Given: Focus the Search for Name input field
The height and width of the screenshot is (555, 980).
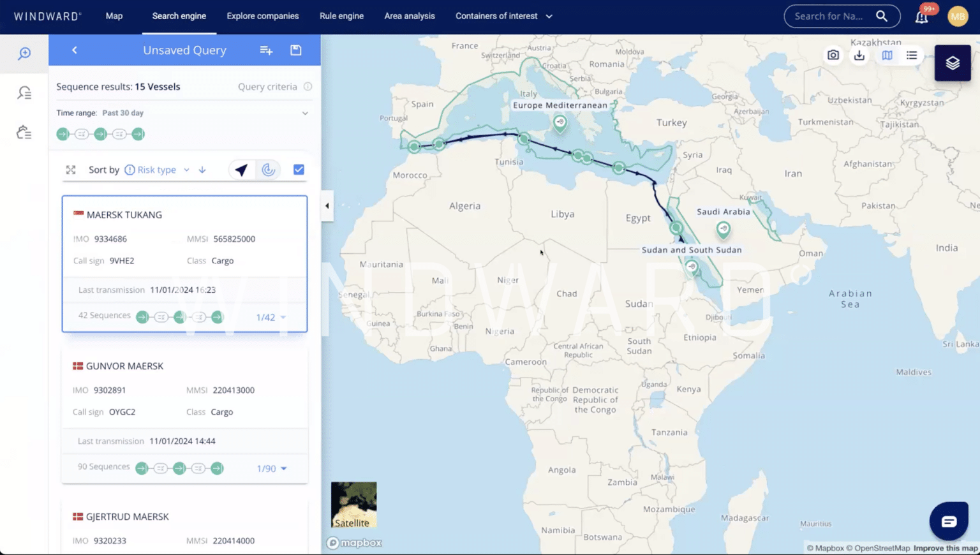Looking at the screenshot, I should (x=829, y=16).
